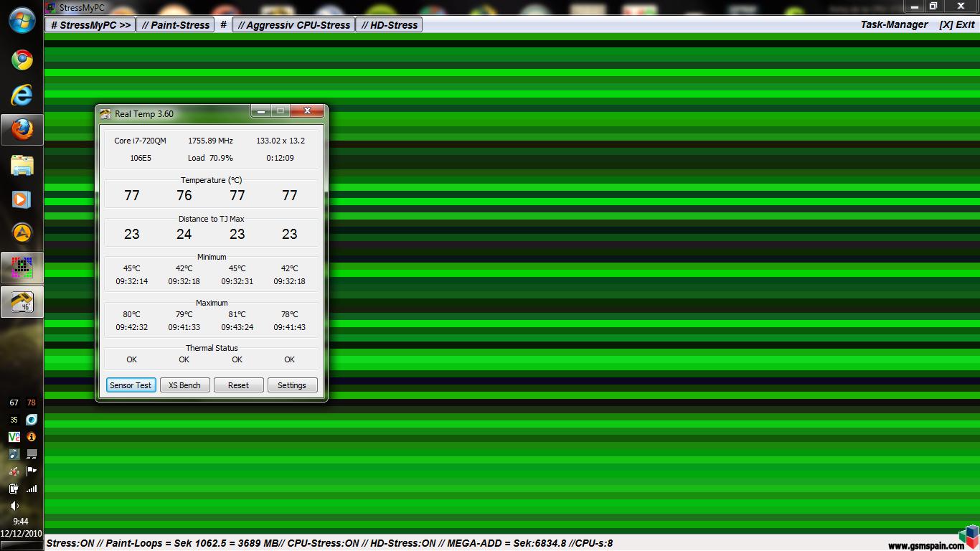Open power plug battery tray icon

point(14,489)
